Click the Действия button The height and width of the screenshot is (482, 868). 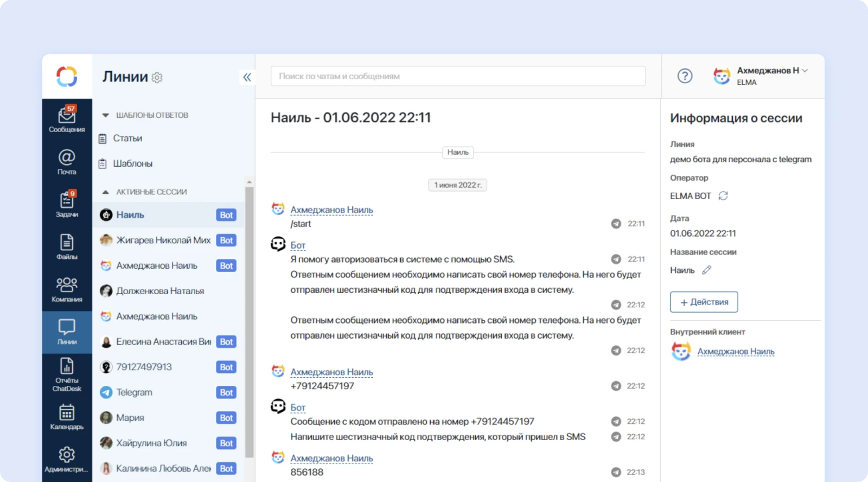tap(704, 302)
